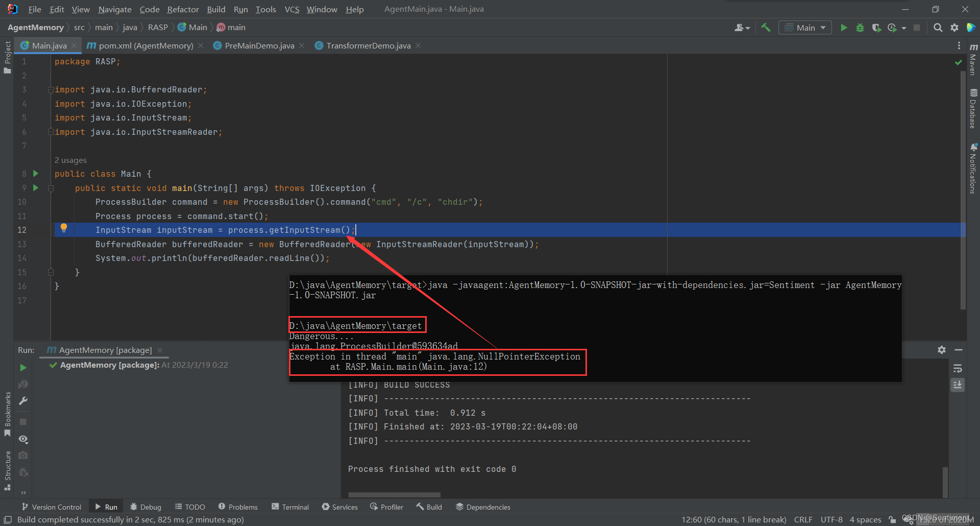Open Database tool window sidebar
Screen dimensions: 980x526
point(973,109)
